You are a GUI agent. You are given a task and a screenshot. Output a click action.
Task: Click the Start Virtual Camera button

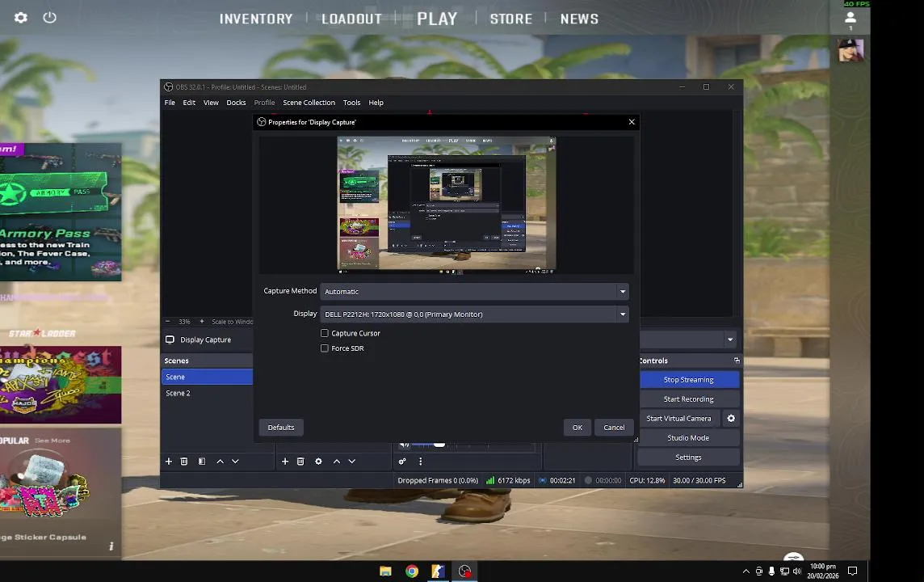678,419
